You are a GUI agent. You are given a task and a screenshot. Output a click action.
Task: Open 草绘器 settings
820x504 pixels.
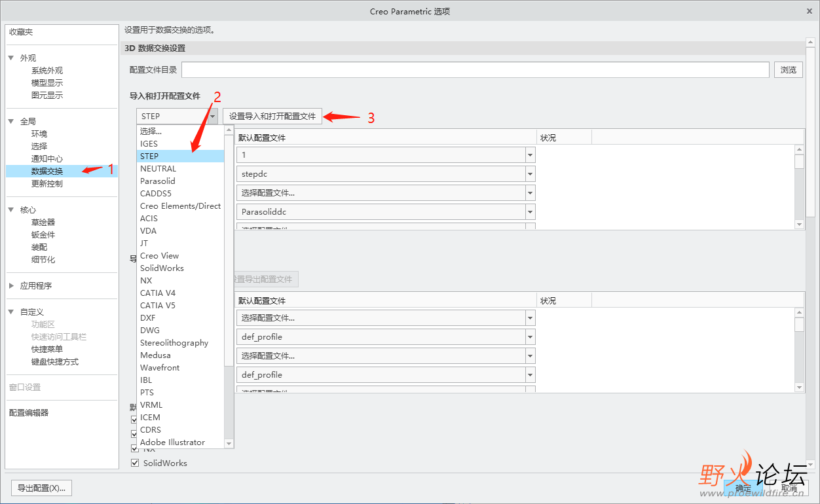43,223
